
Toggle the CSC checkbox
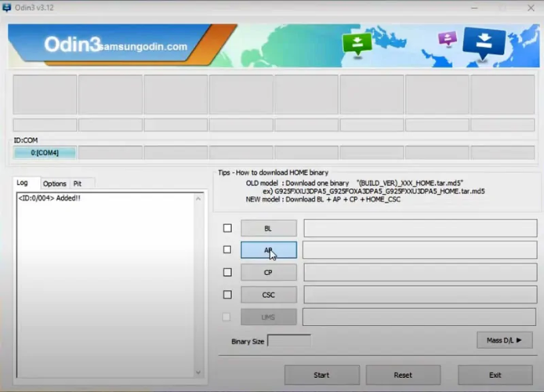[227, 295]
